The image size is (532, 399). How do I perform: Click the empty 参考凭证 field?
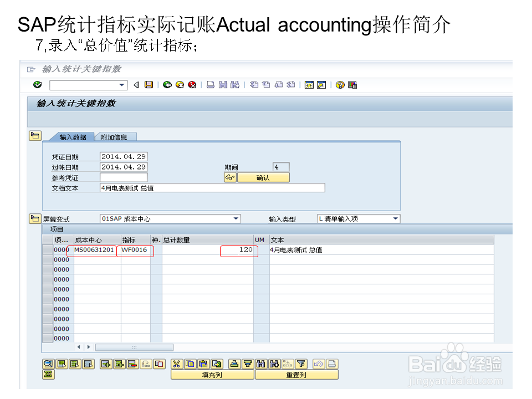point(124,177)
